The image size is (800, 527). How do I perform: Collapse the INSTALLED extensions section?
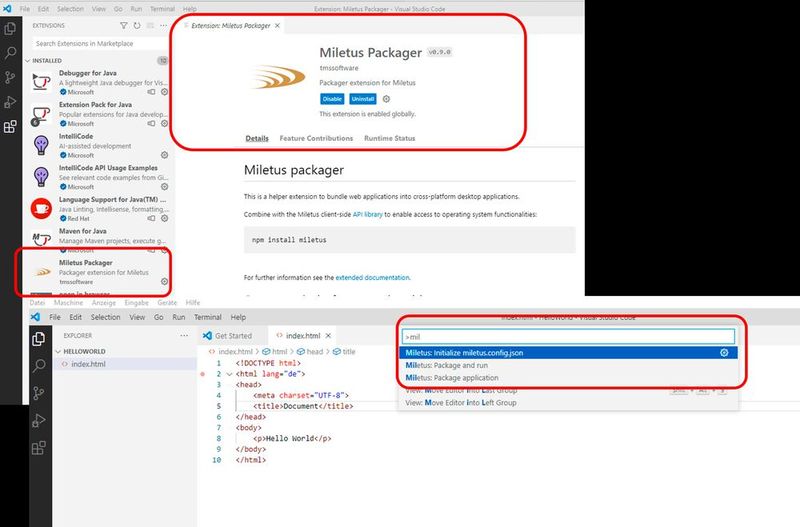point(28,61)
